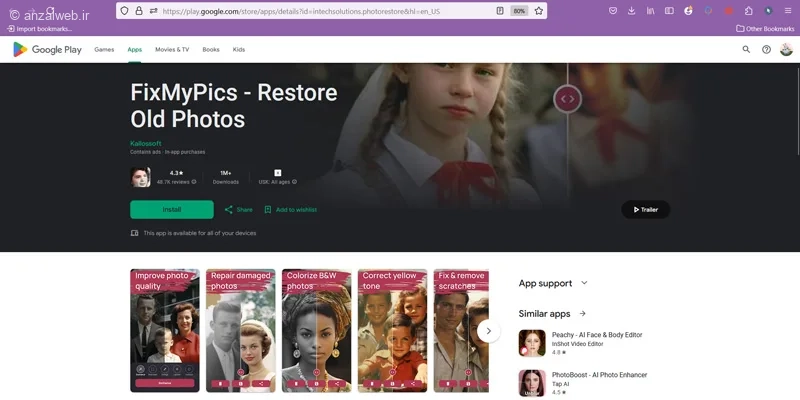This screenshot has width=800, height=400.
Task: Open the Repair damaged photos screenshot
Action: 241,331
